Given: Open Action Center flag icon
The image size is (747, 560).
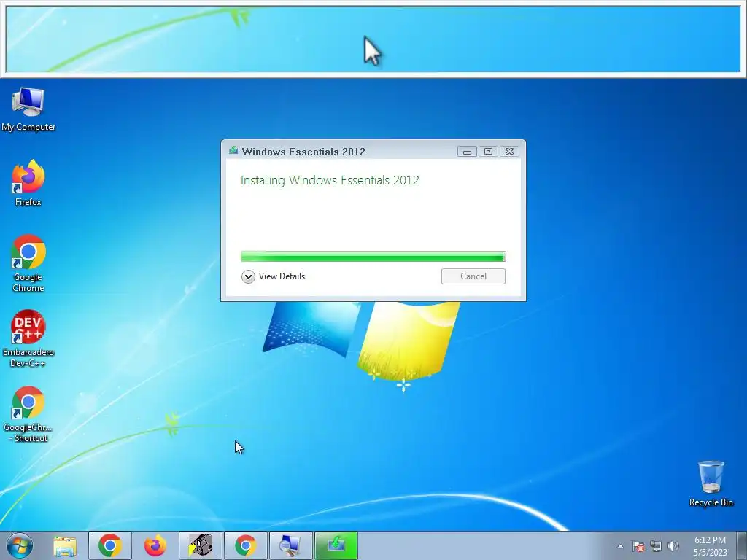Looking at the screenshot, I should pyautogui.click(x=638, y=546).
